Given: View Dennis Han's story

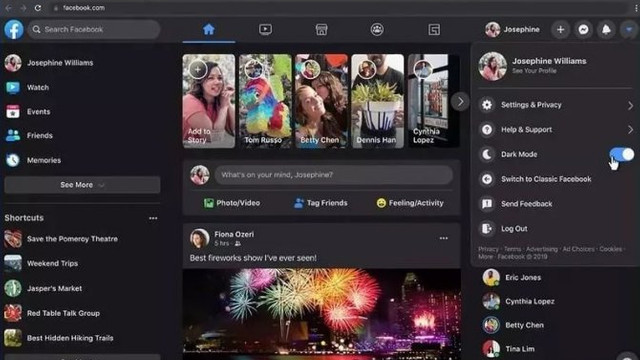Looking at the screenshot, I should pyautogui.click(x=378, y=101).
